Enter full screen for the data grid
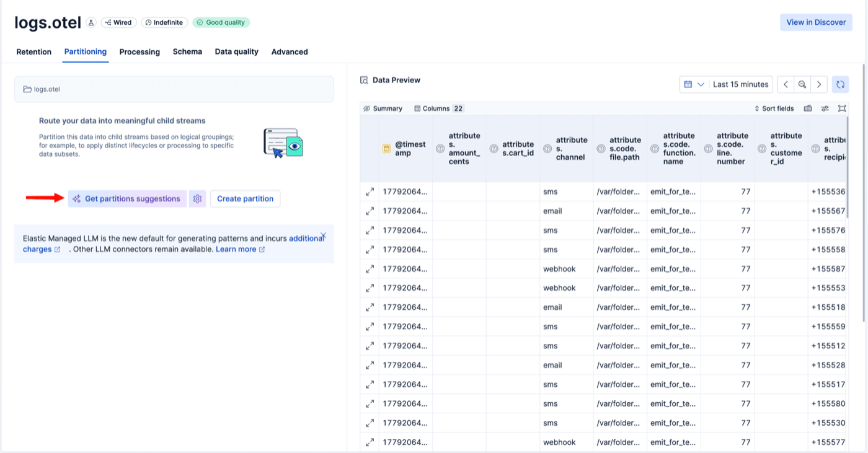868x453 pixels. [x=841, y=108]
